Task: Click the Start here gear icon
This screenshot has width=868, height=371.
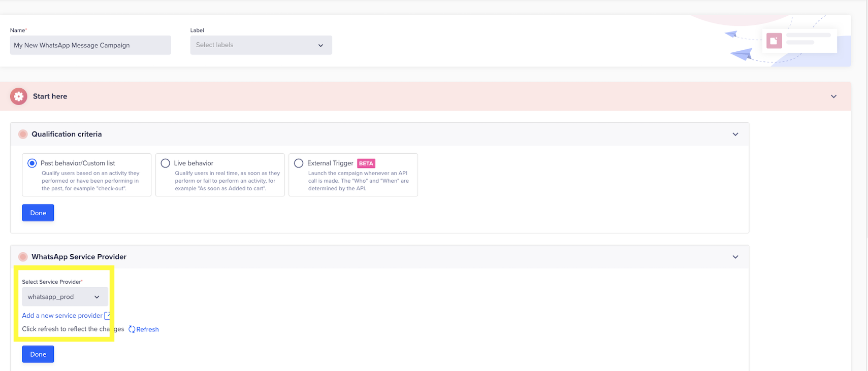Action: click(19, 96)
